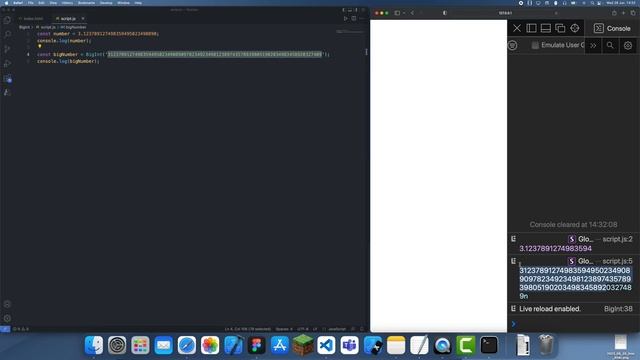
Task: Open the File menu
Action: 31,3
